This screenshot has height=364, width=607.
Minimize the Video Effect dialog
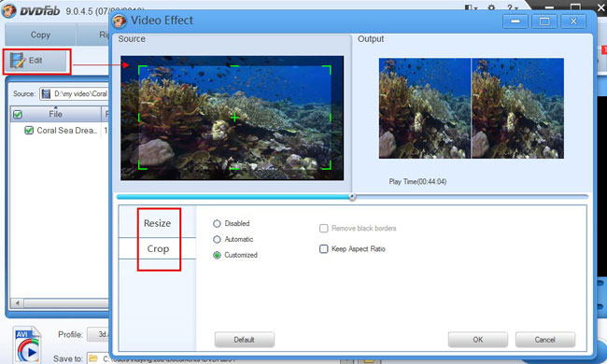[x=515, y=21]
